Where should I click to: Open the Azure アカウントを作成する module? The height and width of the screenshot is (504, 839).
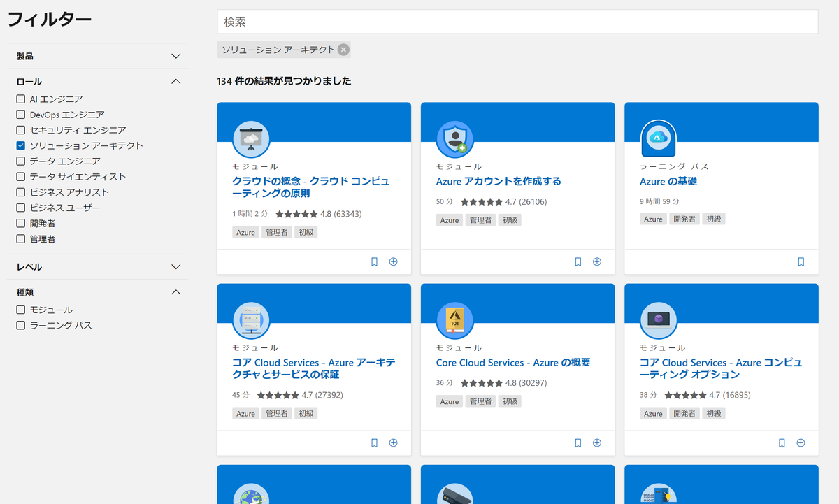[x=499, y=181]
